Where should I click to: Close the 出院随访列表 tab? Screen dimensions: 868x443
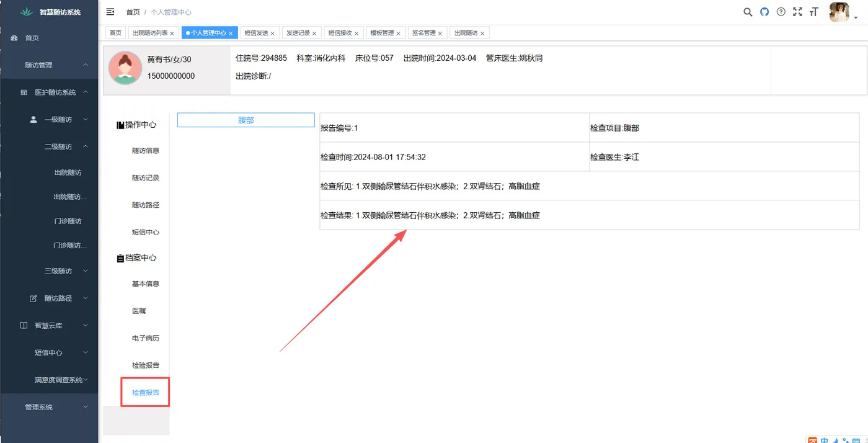coord(172,34)
